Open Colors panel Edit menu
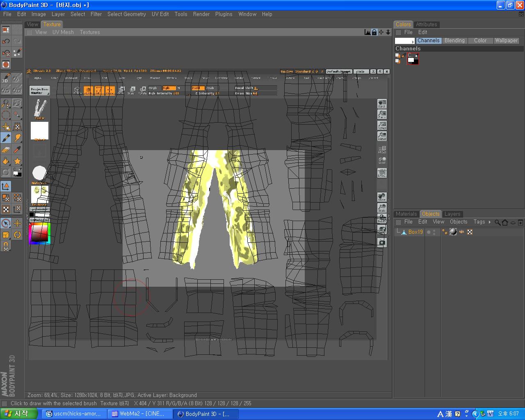The height and width of the screenshot is (420, 525). click(x=422, y=32)
